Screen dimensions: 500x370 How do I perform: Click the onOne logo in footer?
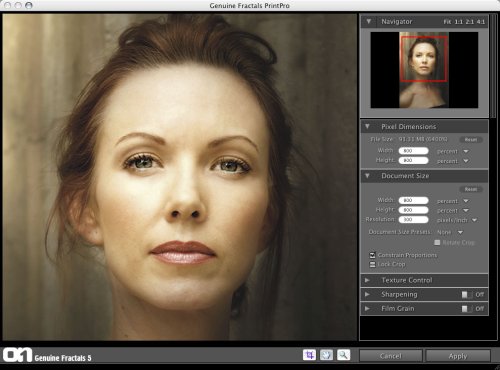pos(18,355)
